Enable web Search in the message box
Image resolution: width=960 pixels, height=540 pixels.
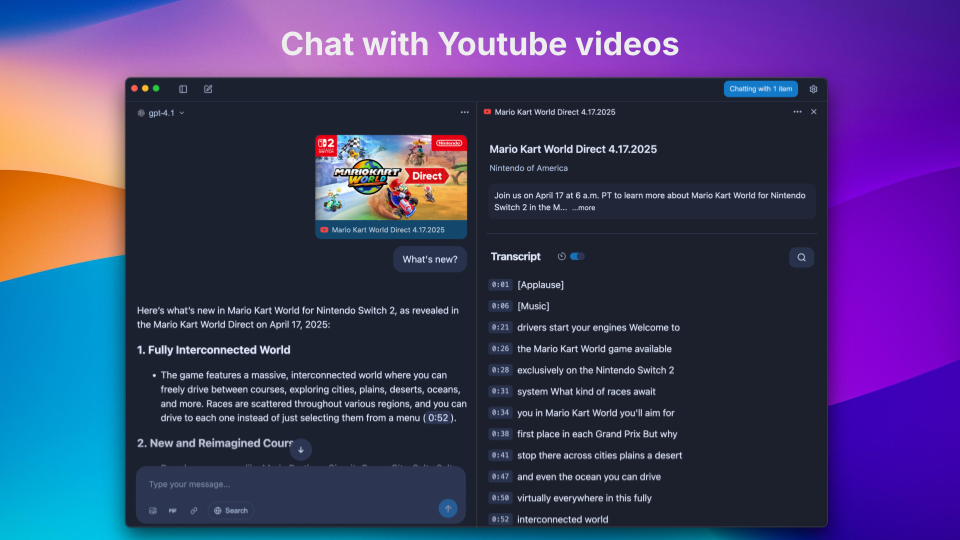[x=231, y=510]
